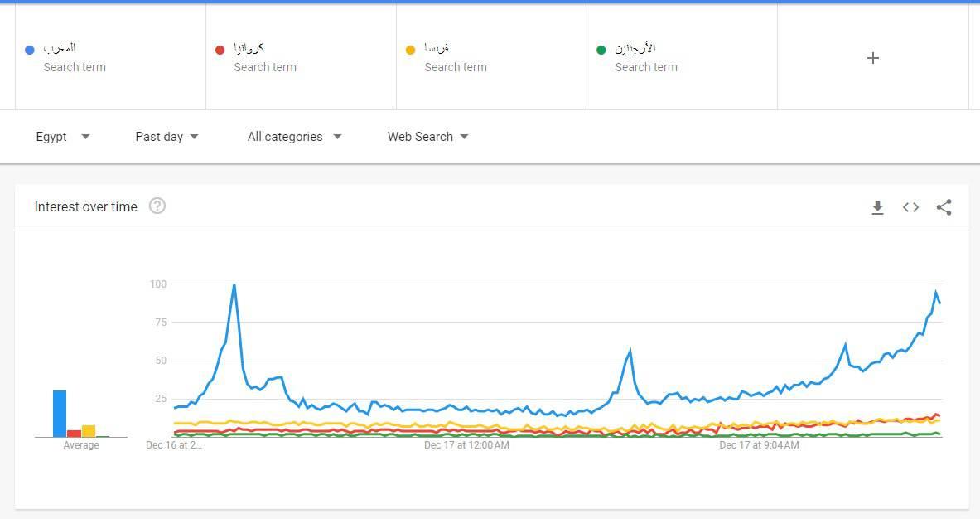Open the Egypt region dropdown
980x519 pixels.
click(62, 137)
